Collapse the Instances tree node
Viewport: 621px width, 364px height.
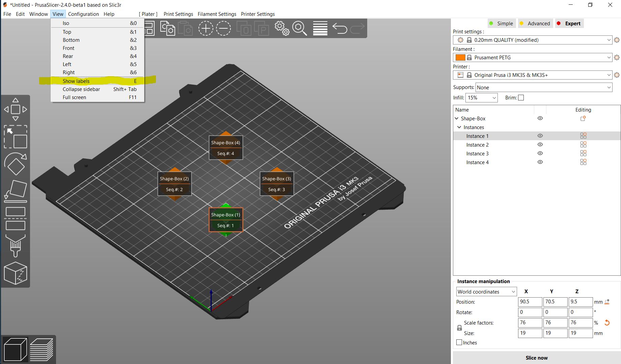tap(459, 127)
